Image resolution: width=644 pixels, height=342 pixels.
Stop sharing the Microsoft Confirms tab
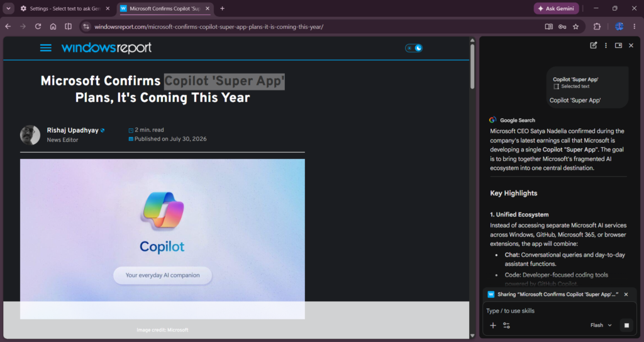[626, 294]
